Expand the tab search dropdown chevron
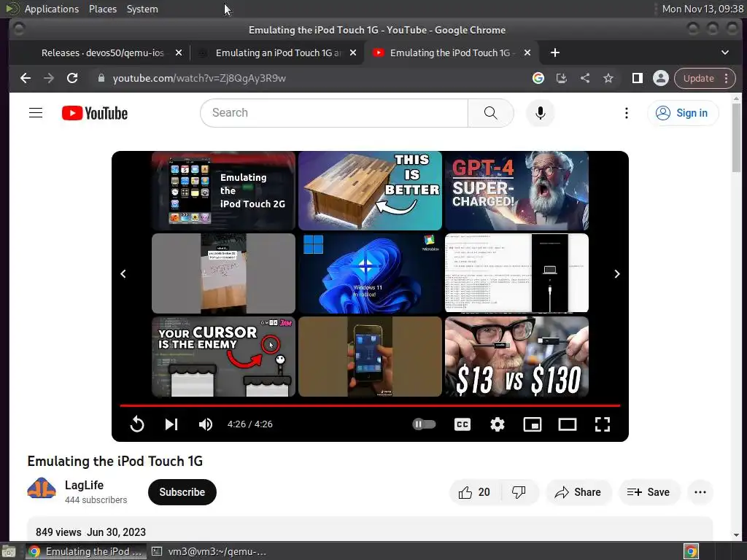The image size is (747, 560). 725,52
